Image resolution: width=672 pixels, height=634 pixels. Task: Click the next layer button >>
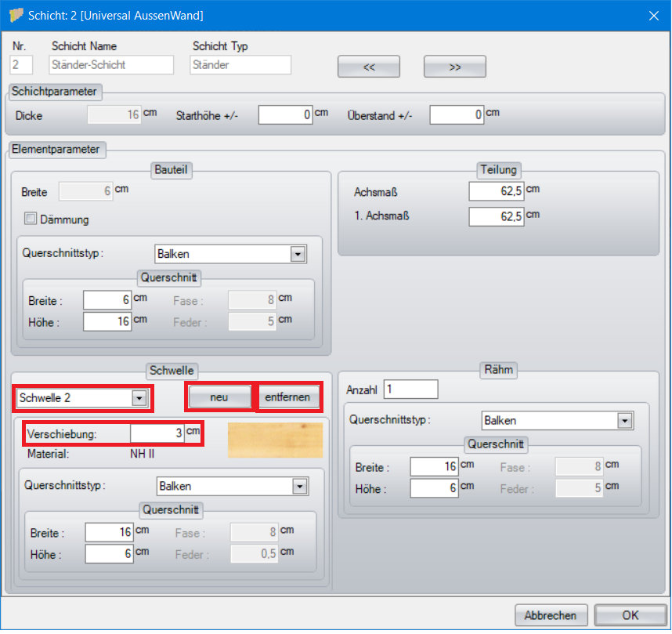[x=454, y=67]
